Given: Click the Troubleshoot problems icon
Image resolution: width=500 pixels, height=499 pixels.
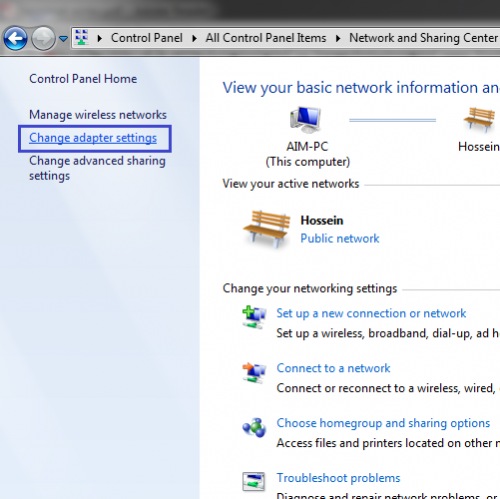Looking at the screenshot, I should tap(254, 481).
